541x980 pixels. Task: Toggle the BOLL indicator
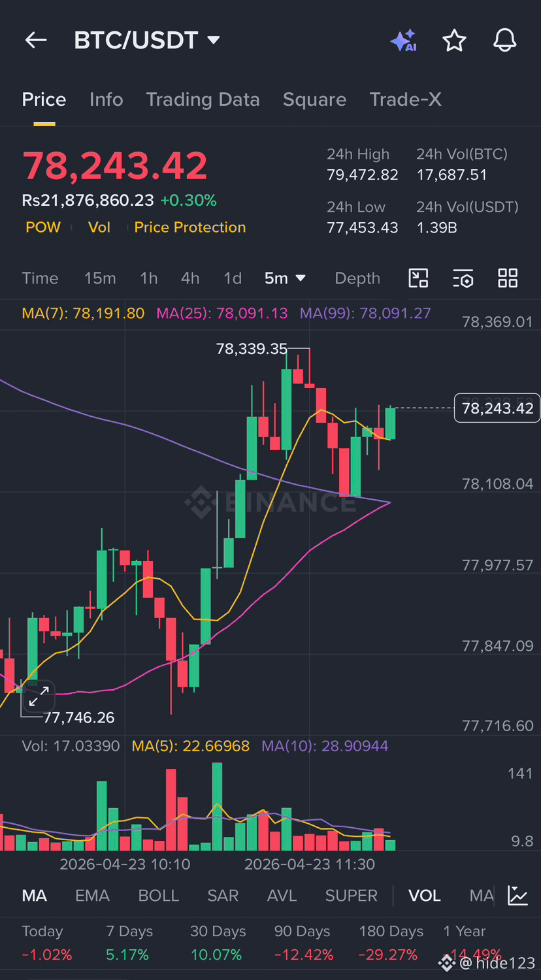[159, 896]
